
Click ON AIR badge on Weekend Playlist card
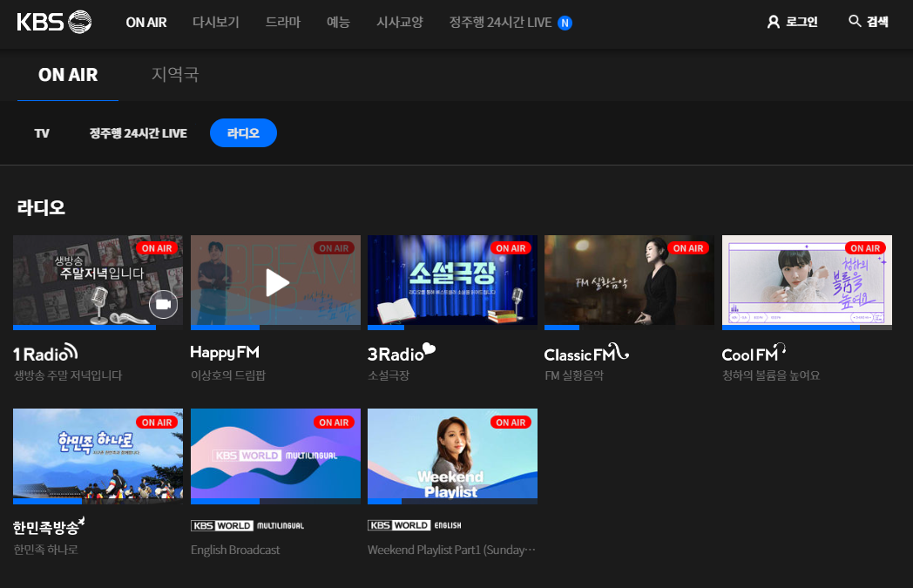point(511,422)
